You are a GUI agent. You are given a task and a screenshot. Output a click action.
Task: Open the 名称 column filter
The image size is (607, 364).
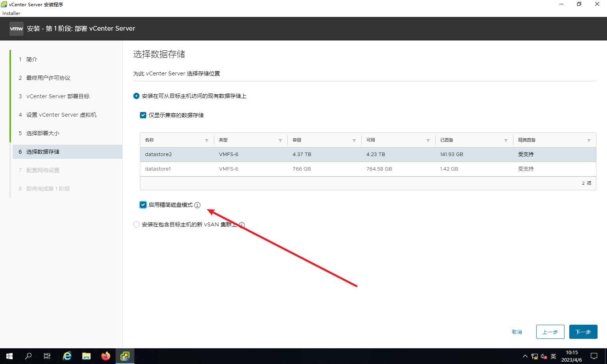pyautogui.click(x=207, y=140)
